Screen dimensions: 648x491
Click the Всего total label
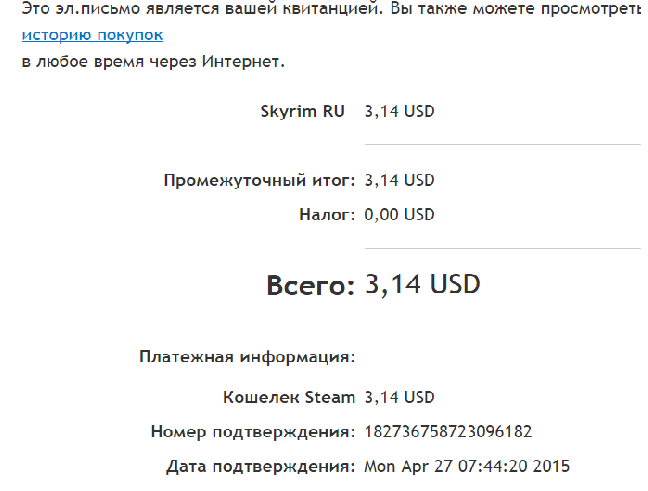310,285
